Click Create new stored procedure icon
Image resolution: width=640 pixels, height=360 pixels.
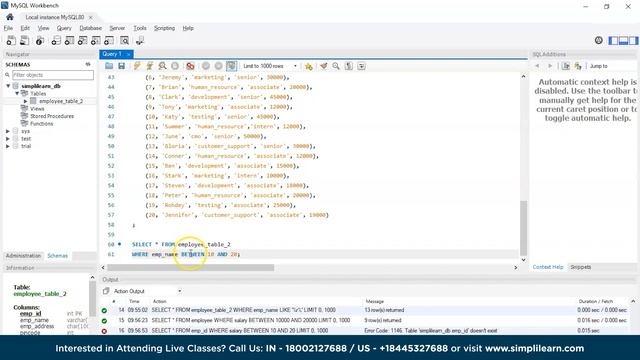coord(96,40)
